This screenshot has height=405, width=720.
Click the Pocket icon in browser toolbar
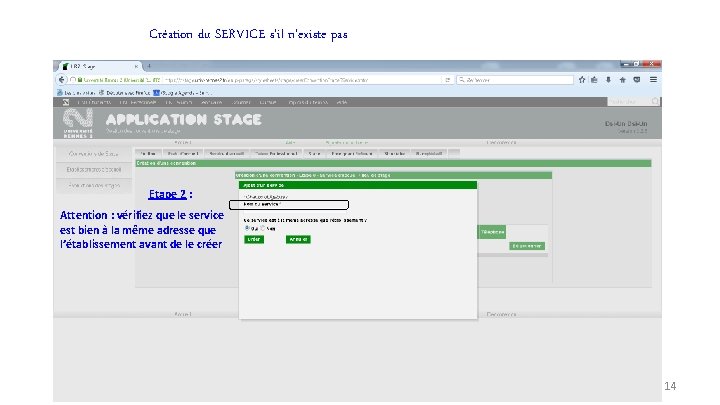[637, 80]
